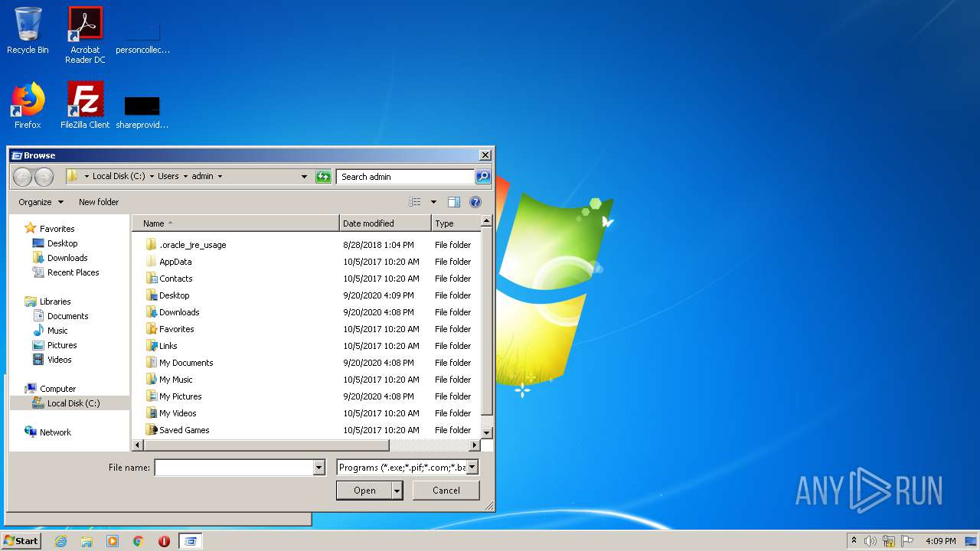This screenshot has height=551, width=980.
Task: Open Google Chrome from the taskbar
Action: pyautogui.click(x=139, y=541)
